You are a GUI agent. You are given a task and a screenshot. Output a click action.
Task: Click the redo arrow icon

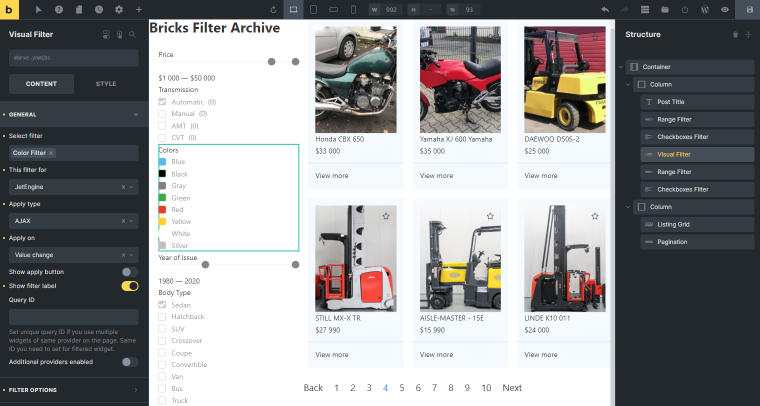pos(625,10)
